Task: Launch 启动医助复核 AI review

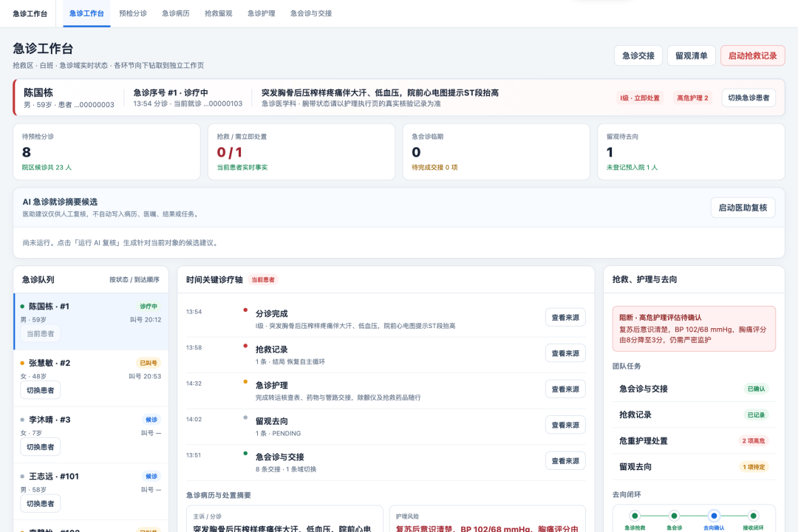Action: pos(743,208)
